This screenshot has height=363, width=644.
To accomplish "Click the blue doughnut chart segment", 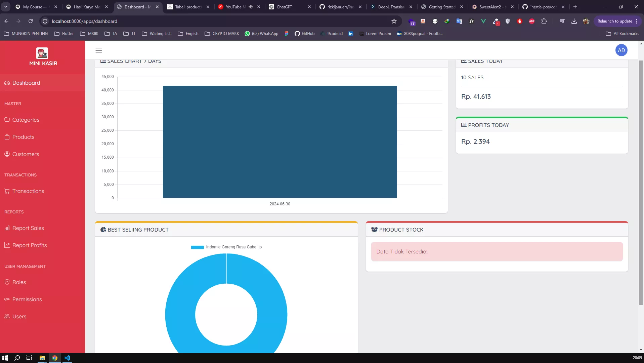I will coord(180,315).
